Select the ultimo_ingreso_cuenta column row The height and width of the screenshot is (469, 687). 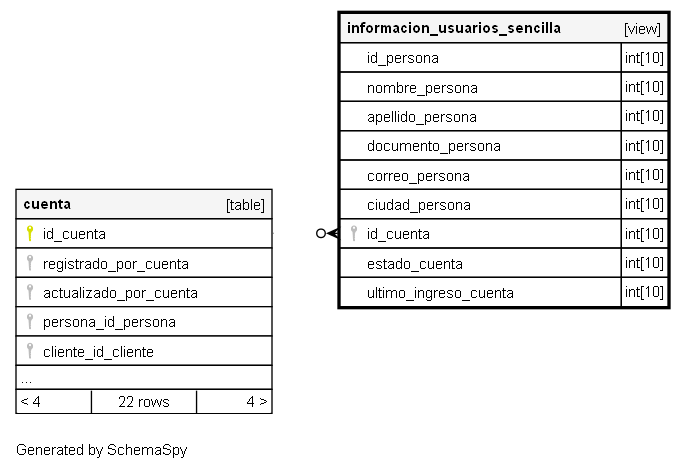click(440, 293)
